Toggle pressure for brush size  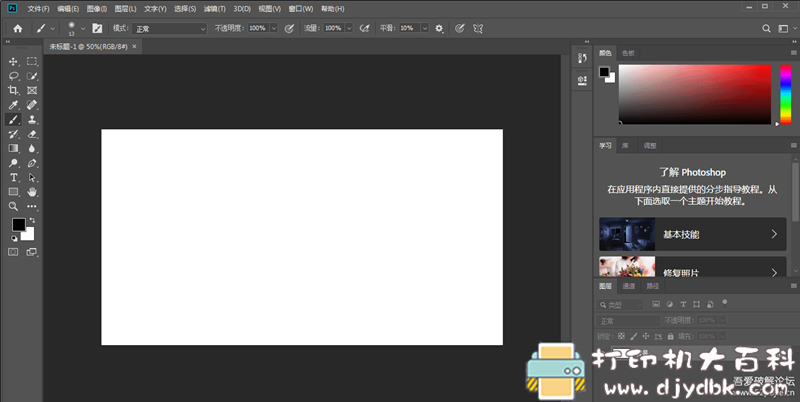[x=460, y=29]
